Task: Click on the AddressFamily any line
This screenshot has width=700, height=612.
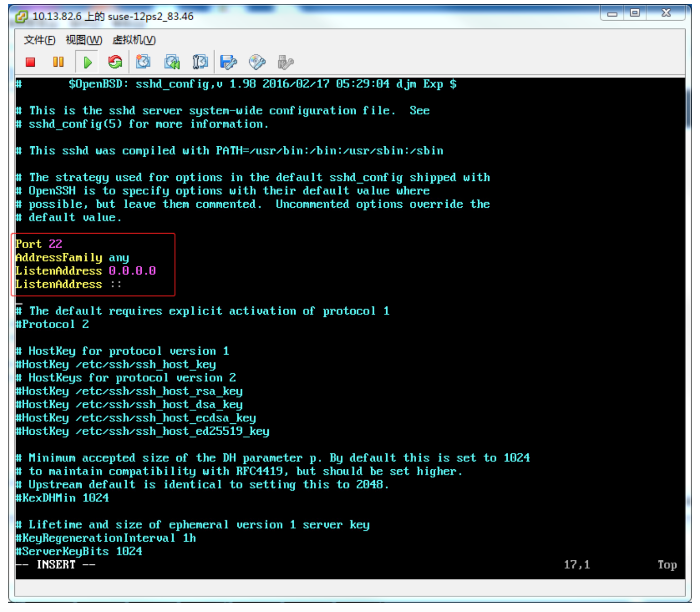Action: (x=72, y=257)
